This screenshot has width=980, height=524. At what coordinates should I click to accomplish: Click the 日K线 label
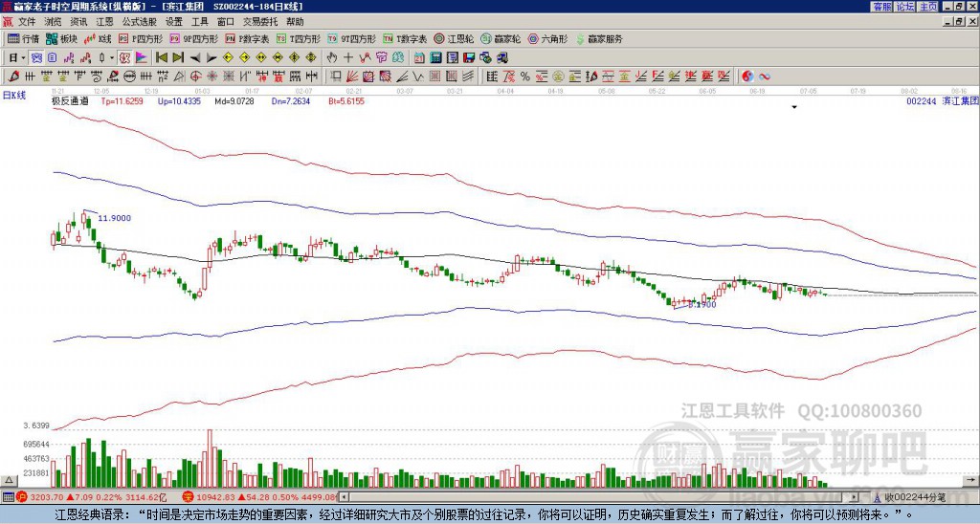[x=13, y=96]
